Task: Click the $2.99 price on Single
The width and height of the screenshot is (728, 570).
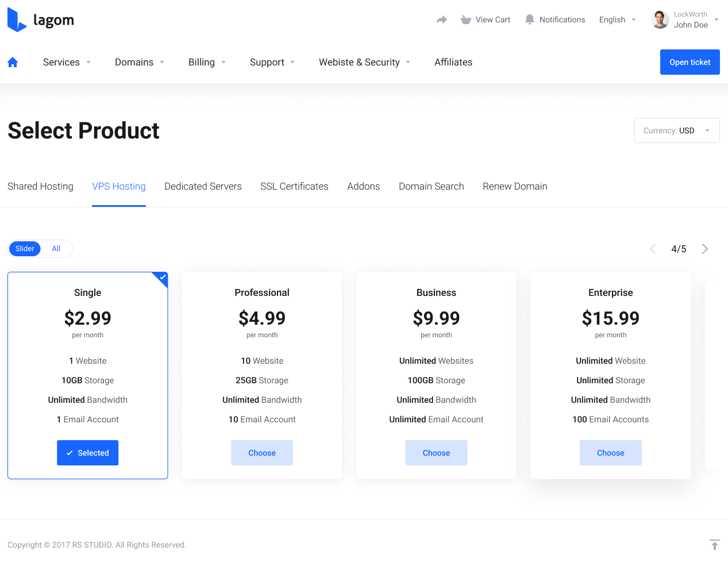Action: tap(88, 318)
